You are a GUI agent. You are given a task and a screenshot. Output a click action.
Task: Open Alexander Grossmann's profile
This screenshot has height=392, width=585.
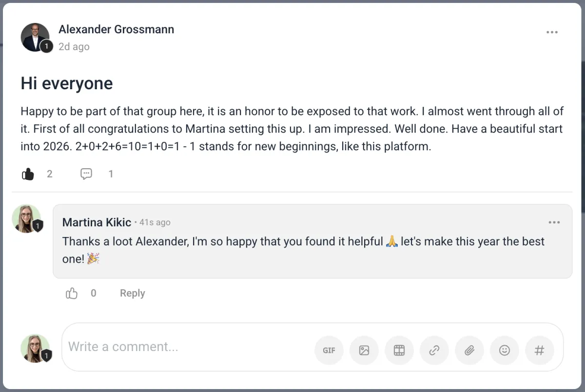tap(116, 29)
